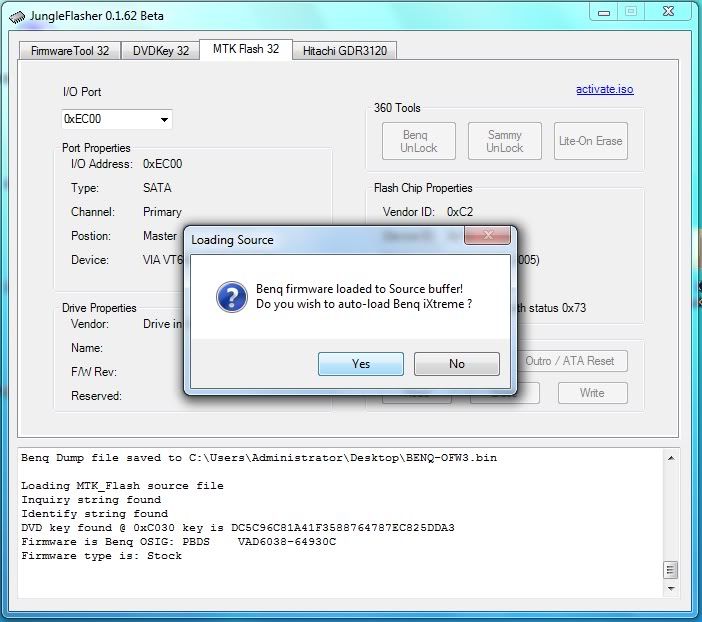
Task: Select the MTK Flash 32 tab
Action: click(246, 49)
